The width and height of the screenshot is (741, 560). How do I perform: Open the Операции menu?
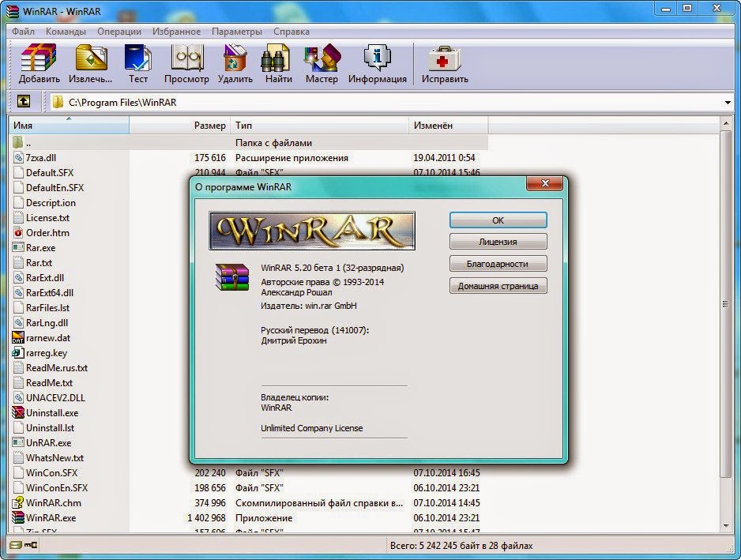(119, 31)
